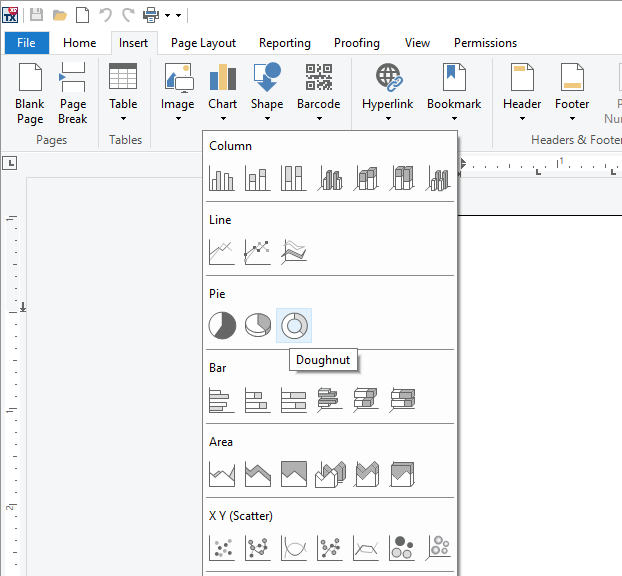
Task: Select the 3D line chart
Action: tap(294, 252)
